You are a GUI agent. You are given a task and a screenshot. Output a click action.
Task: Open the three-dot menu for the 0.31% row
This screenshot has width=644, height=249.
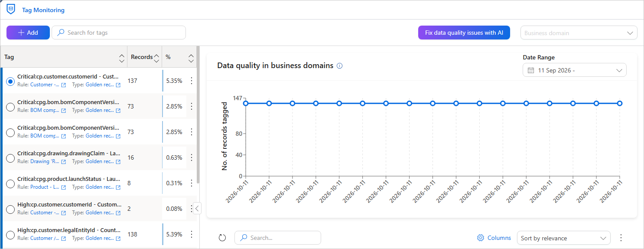(192, 183)
